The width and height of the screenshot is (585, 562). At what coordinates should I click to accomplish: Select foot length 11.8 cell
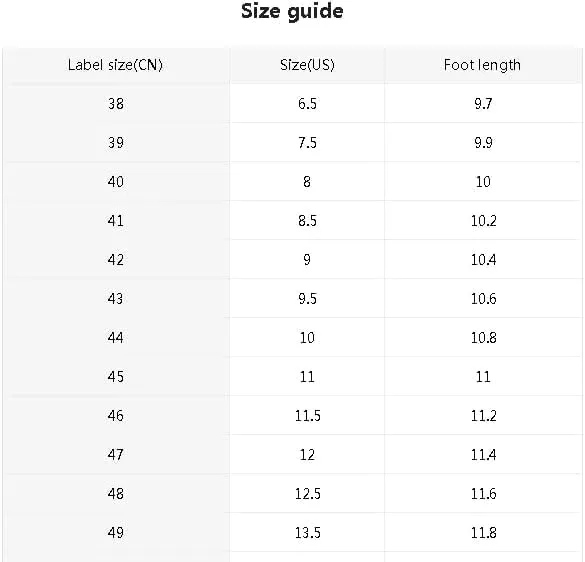[483, 533]
